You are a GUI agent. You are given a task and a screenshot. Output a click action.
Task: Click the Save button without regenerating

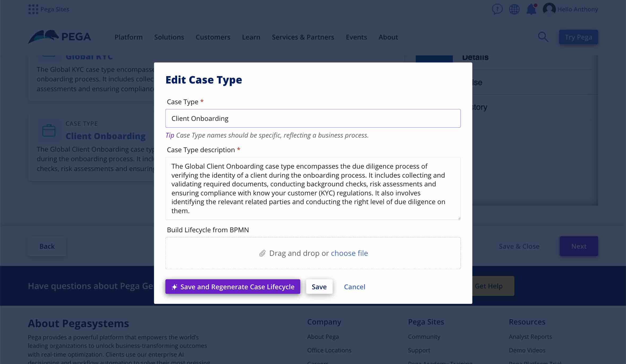point(319,286)
